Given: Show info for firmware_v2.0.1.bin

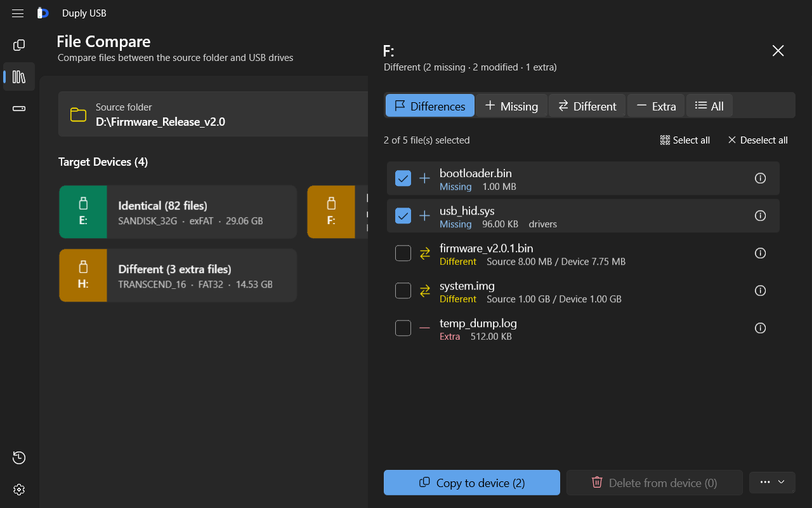Looking at the screenshot, I should (760, 253).
